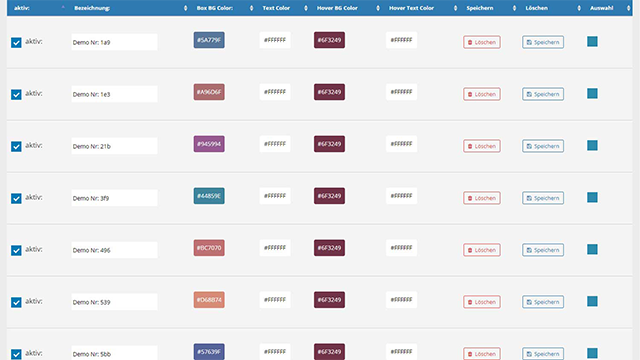Hit Speichern in the Demo Nr: 539 row

[x=543, y=302]
